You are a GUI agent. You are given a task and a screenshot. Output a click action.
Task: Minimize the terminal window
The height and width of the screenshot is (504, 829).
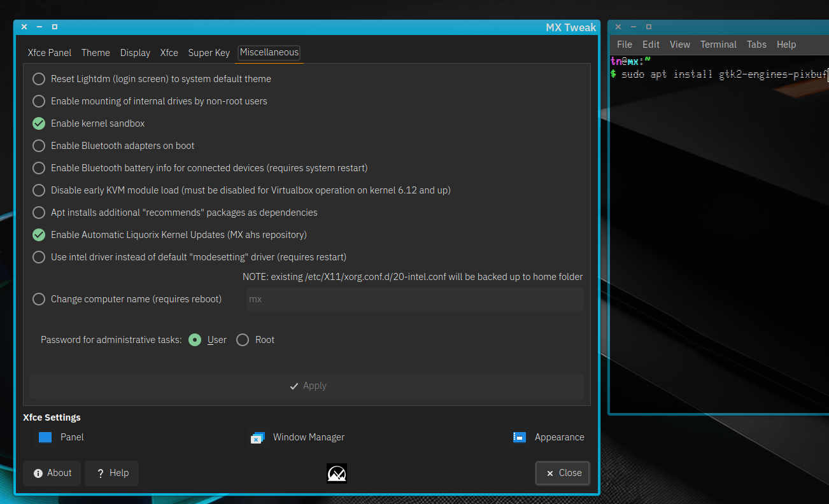click(634, 27)
